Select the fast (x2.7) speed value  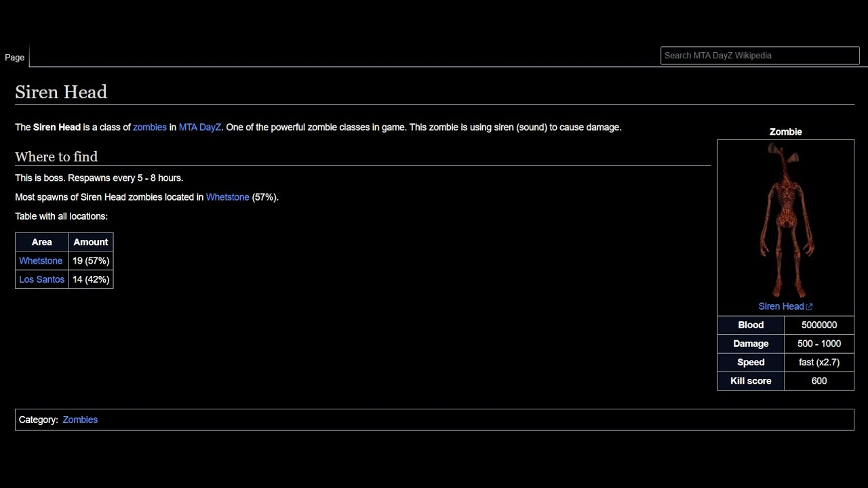819,363
